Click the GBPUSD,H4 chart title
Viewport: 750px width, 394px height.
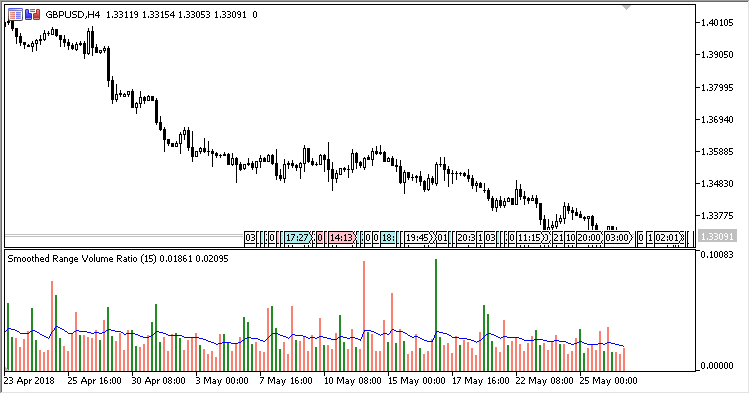[x=73, y=15]
